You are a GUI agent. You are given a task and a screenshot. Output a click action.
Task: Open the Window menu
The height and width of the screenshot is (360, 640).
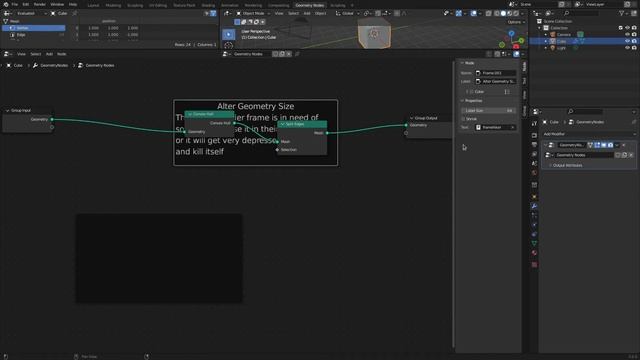tap(57, 4)
